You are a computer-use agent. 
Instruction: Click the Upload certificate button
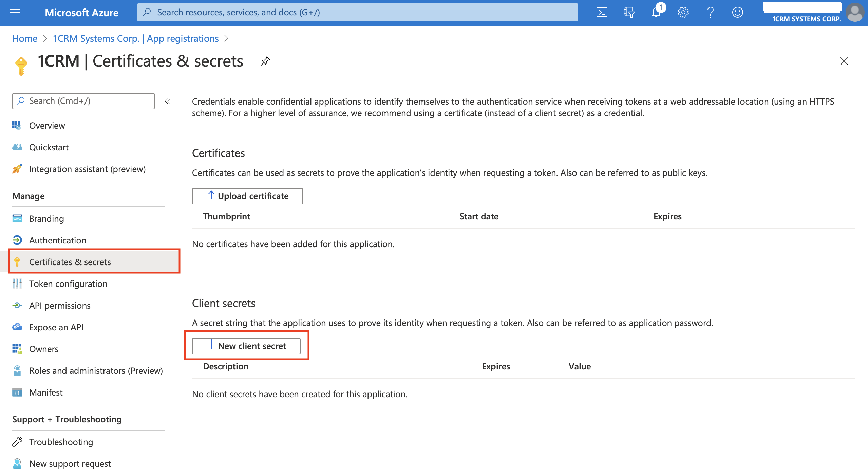(247, 196)
